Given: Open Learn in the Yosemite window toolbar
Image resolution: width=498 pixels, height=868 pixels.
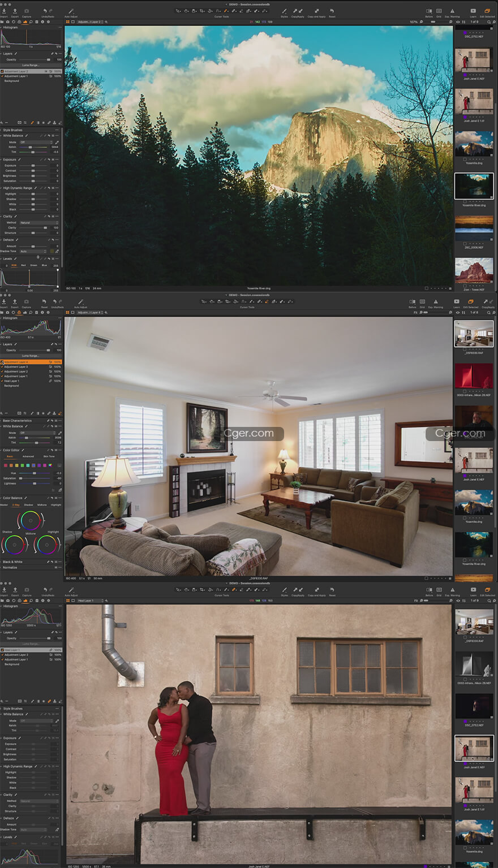Looking at the screenshot, I should pyautogui.click(x=473, y=11).
